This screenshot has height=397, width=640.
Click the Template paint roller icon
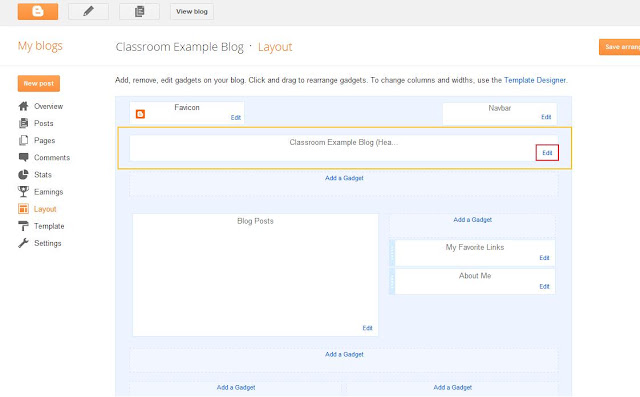pos(24,226)
